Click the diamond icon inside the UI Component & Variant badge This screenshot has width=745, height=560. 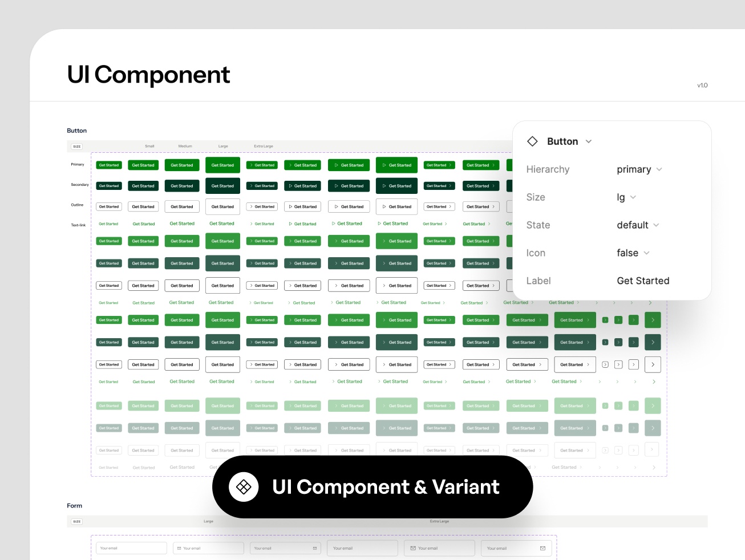click(242, 486)
